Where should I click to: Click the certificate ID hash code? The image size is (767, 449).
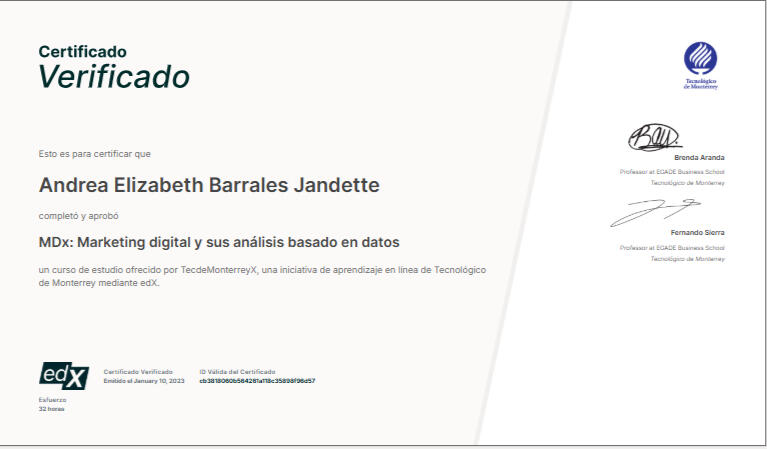(257, 381)
